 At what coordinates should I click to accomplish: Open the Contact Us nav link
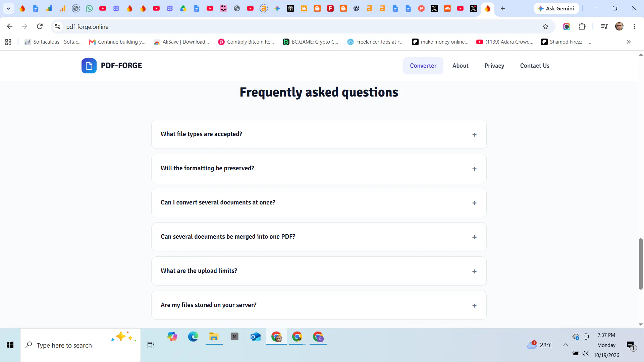(x=535, y=66)
